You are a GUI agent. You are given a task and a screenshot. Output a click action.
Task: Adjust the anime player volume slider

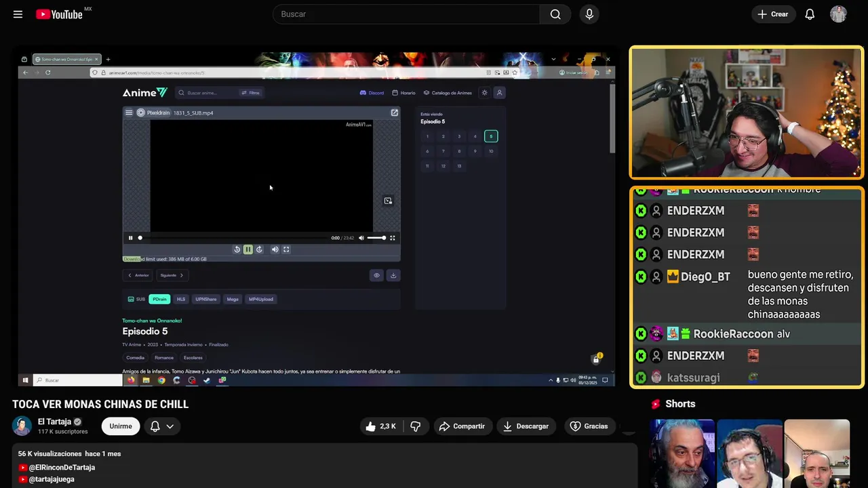(x=376, y=238)
